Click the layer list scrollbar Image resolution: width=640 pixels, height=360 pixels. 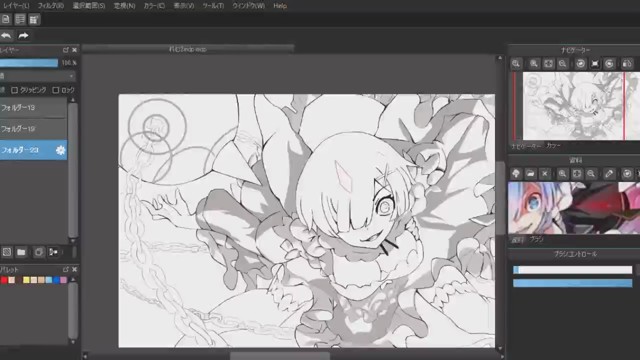click(73, 169)
